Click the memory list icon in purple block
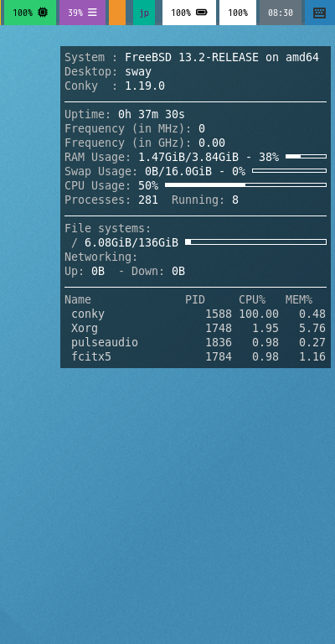The height and width of the screenshot is (644, 335). click(x=93, y=13)
